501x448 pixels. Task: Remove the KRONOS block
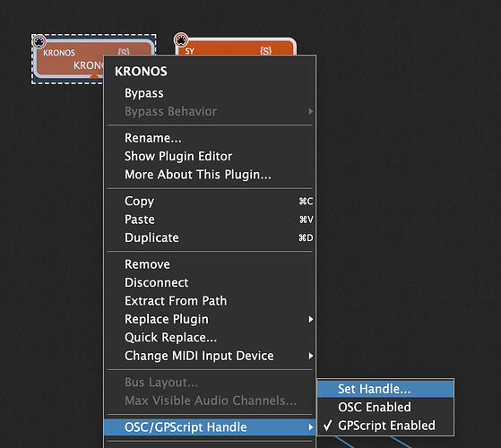(x=210, y=264)
